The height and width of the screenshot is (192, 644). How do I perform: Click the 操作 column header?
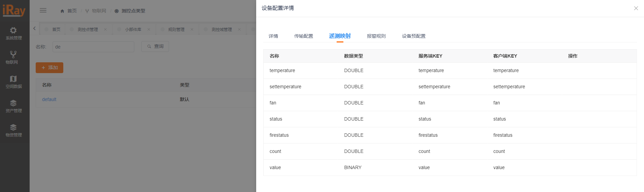click(573, 56)
